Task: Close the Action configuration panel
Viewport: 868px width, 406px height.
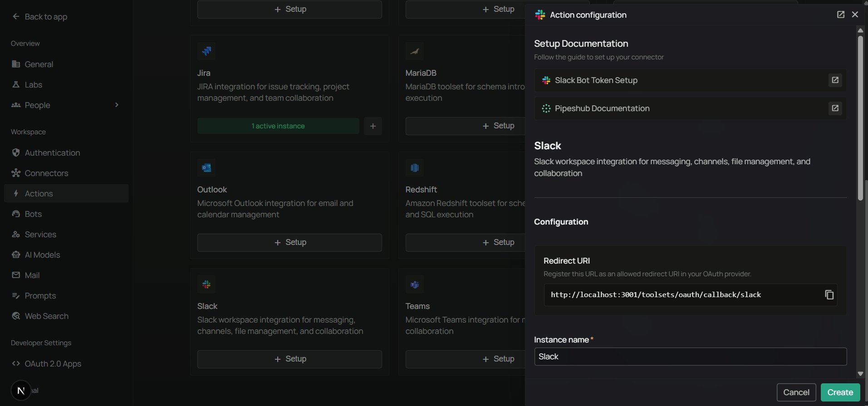Action: (x=855, y=15)
